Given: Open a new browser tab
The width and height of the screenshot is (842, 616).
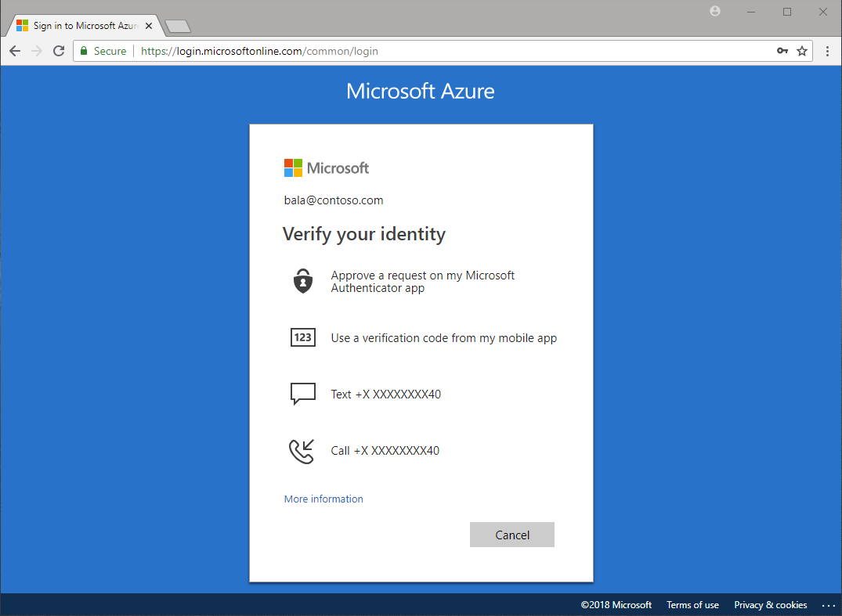Looking at the screenshot, I should pyautogui.click(x=177, y=24).
